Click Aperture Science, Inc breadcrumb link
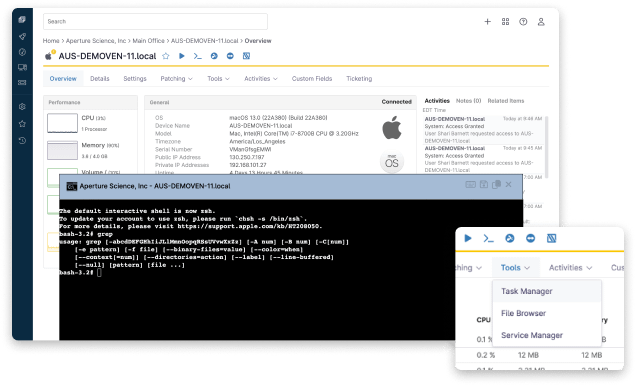 pyautogui.click(x=96, y=41)
